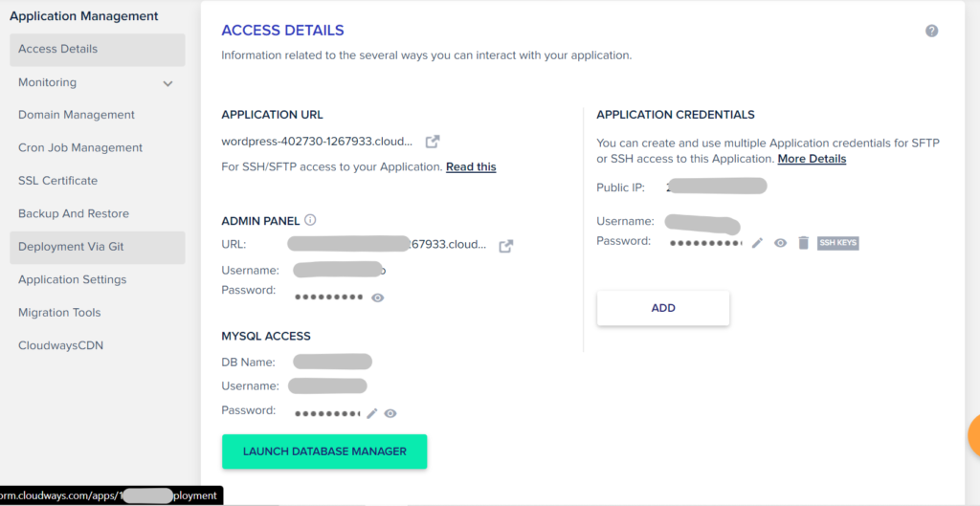The image size is (980, 506).
Task: Click the ADD credentials button
Action: click(x=663, y=308)
